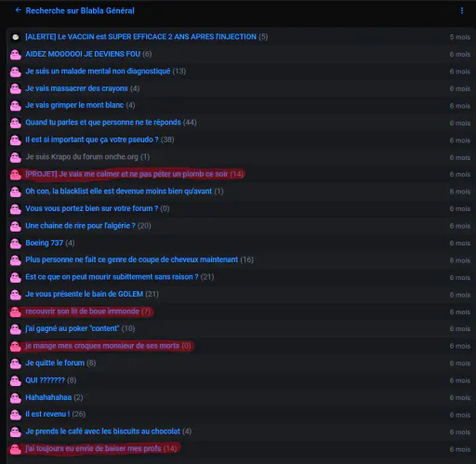Open topic Je prends le café avec les biscuits

pos(103,431)
